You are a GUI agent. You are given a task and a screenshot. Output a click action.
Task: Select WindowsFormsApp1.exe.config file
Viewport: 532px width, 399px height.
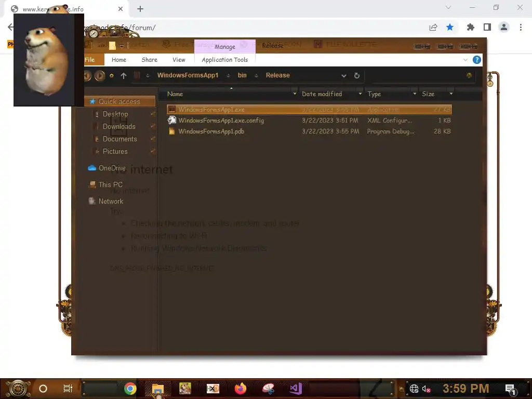coord(309,120)
